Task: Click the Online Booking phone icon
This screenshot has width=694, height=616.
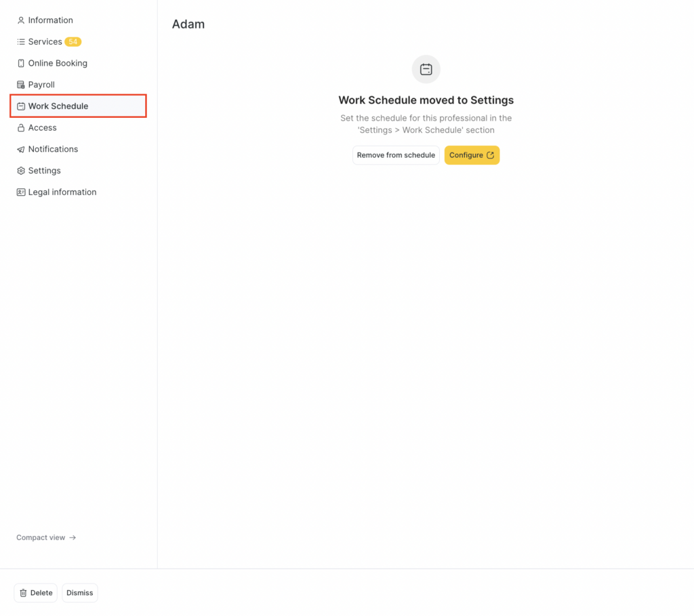Action: coord(21,64)
